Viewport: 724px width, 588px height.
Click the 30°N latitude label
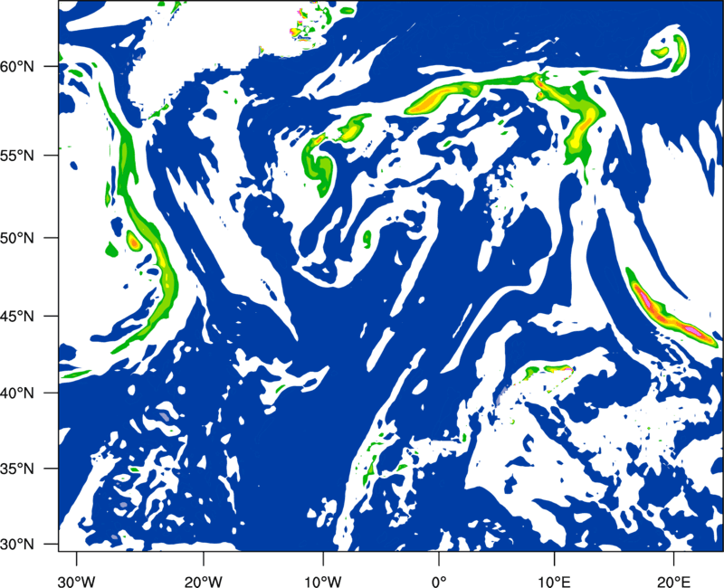tap(17, 545)
